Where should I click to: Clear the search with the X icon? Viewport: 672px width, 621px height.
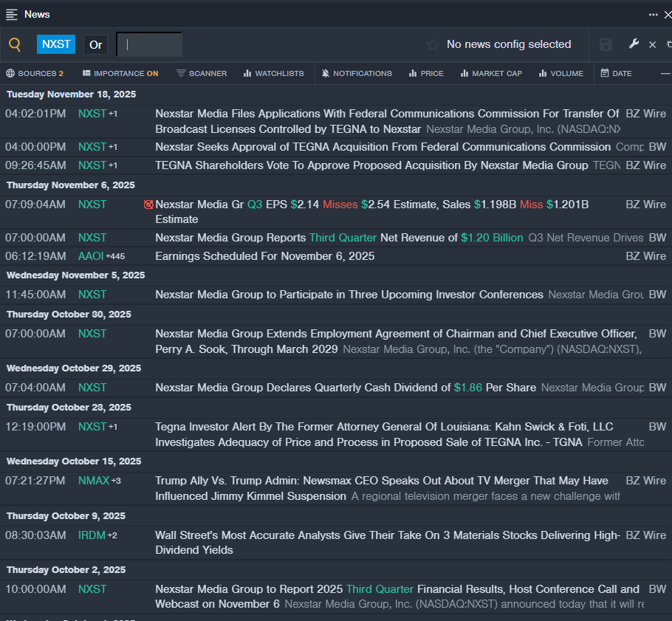652,45
